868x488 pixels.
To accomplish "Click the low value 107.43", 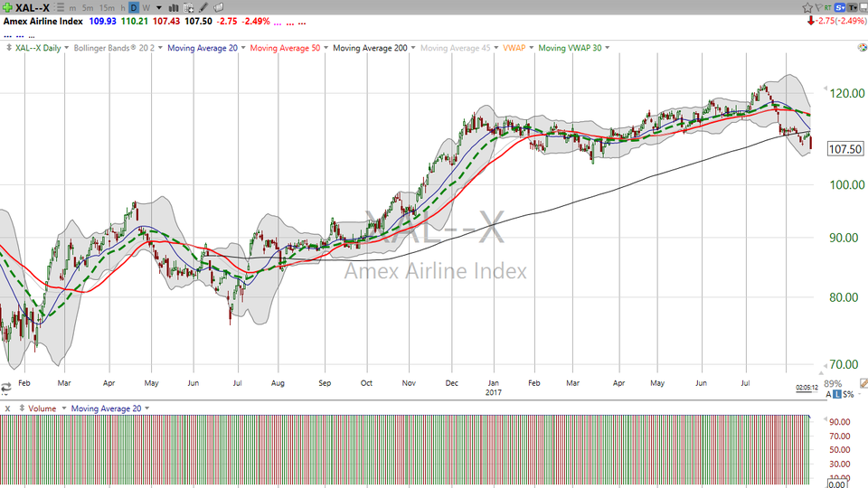I will coord(166,21).
